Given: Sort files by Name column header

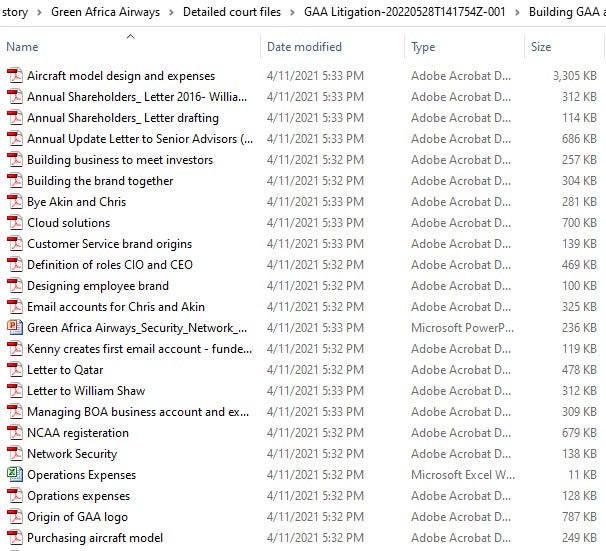Looking at the screenshot, I should click(x=22, y=47).
